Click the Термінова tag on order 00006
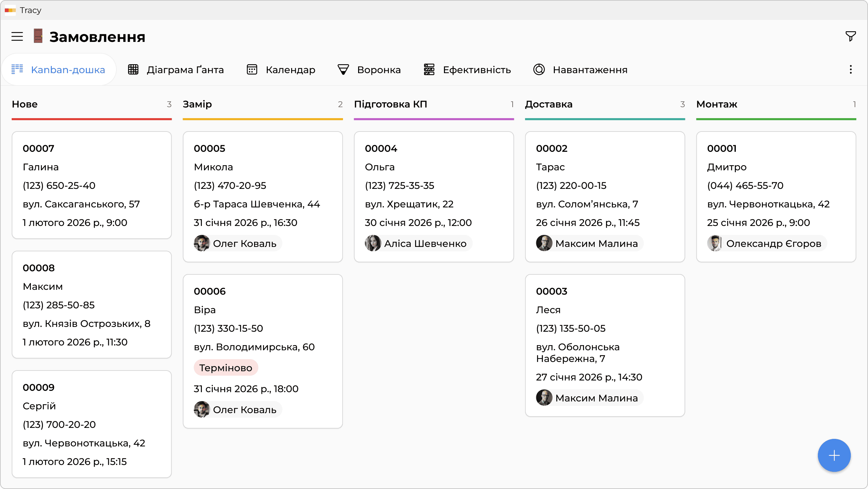 pos(226,368)
